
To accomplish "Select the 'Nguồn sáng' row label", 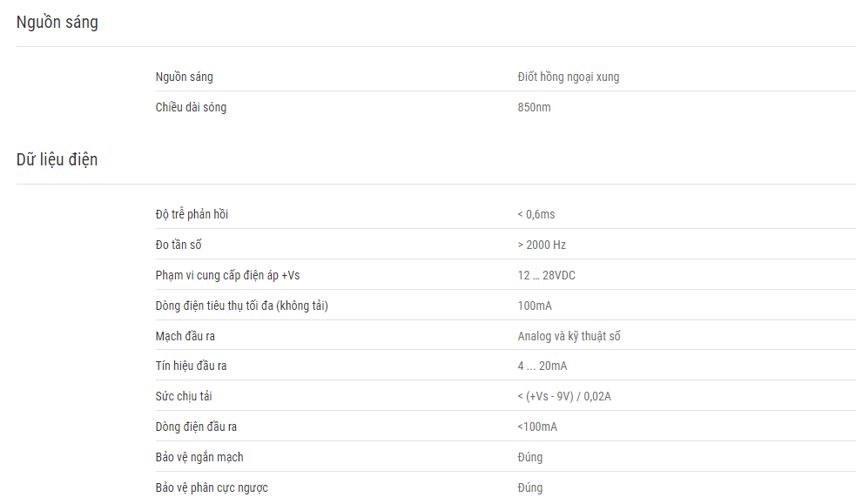I will (x=184, y=77).
